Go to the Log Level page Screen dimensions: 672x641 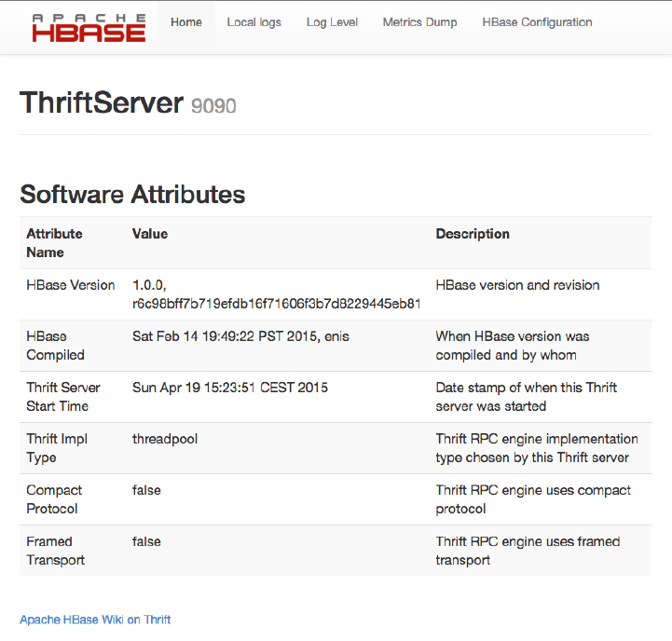pyautogui.click(x=332, y=22)
